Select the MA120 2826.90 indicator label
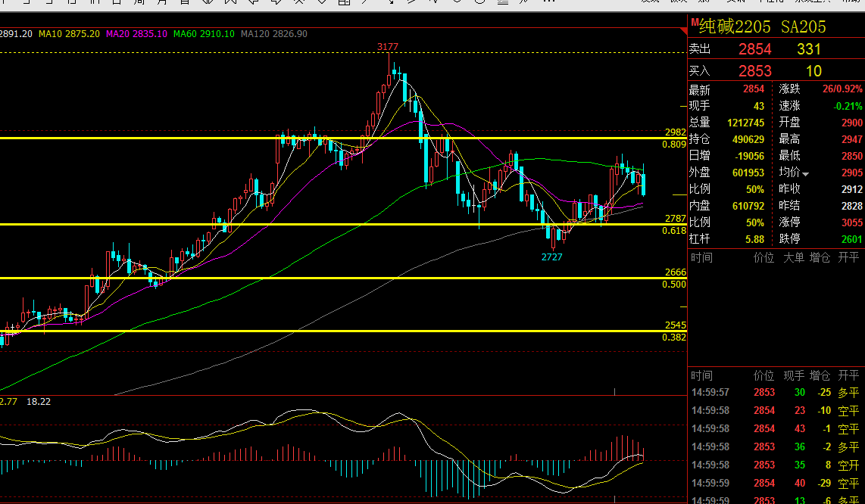Image resolution: width=865 pixels, height=504 pixels. pos(274,33)
